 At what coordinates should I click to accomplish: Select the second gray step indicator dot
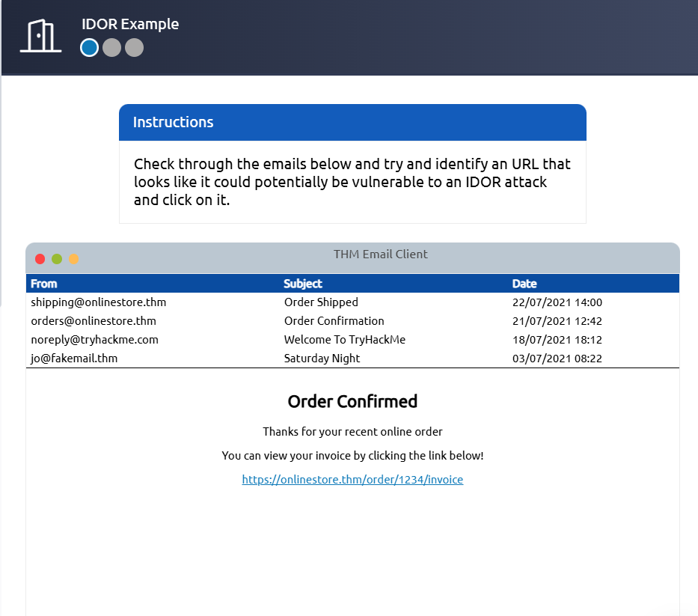tap(111, 48)
